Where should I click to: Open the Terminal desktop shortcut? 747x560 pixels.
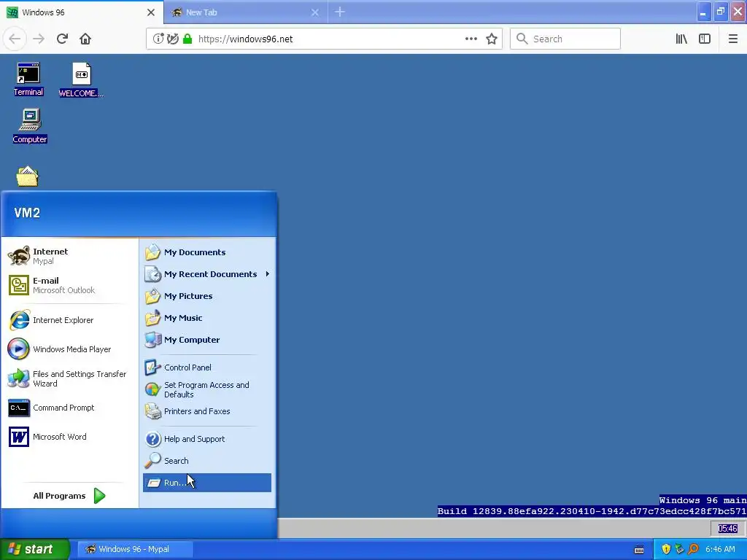coord(28,79)
